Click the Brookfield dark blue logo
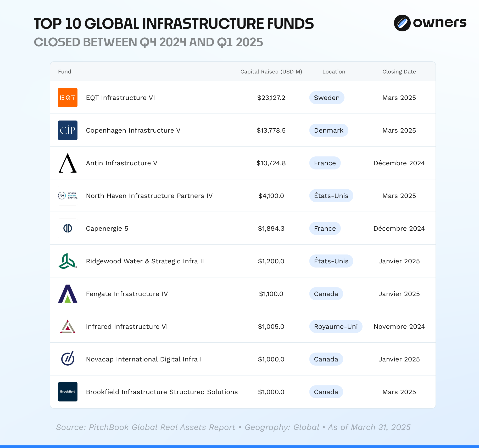 point(68,392)
